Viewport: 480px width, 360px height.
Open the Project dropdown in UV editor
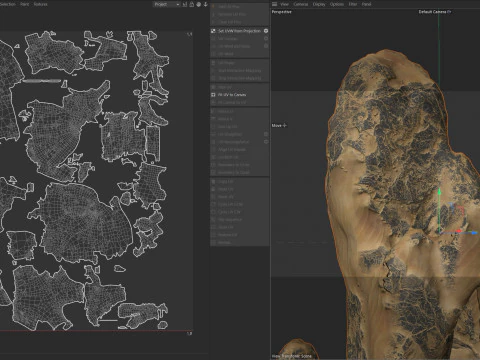click(x=167, y=4)
